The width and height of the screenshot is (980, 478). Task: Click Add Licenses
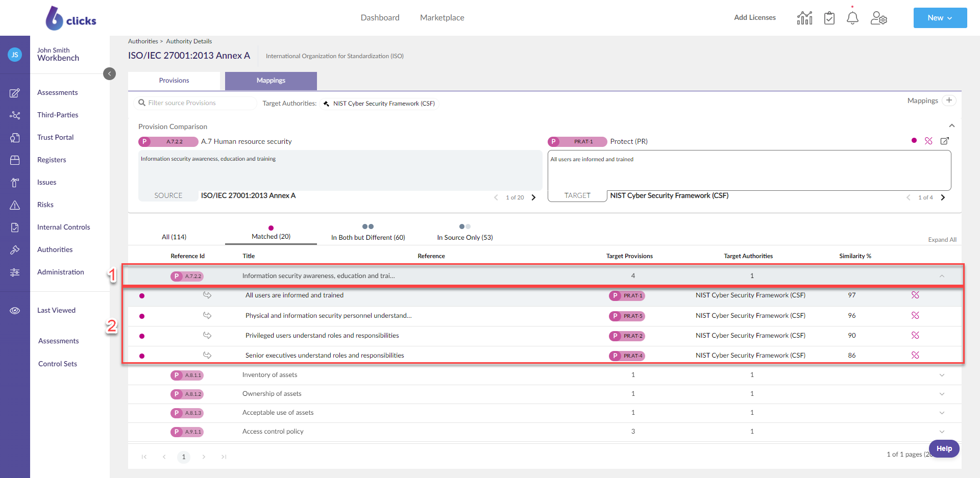(755, 17)
